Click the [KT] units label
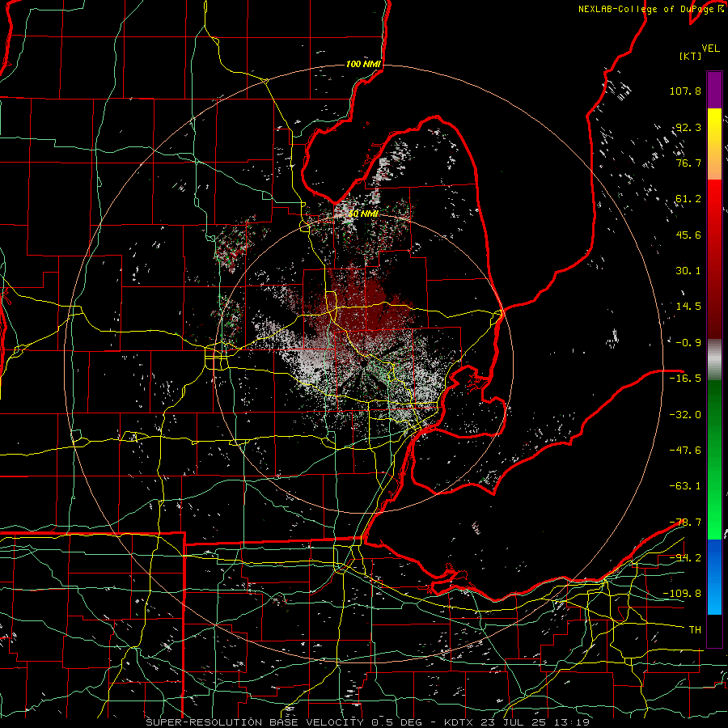This screenshot has width=728, height=728. coord(691,57)
